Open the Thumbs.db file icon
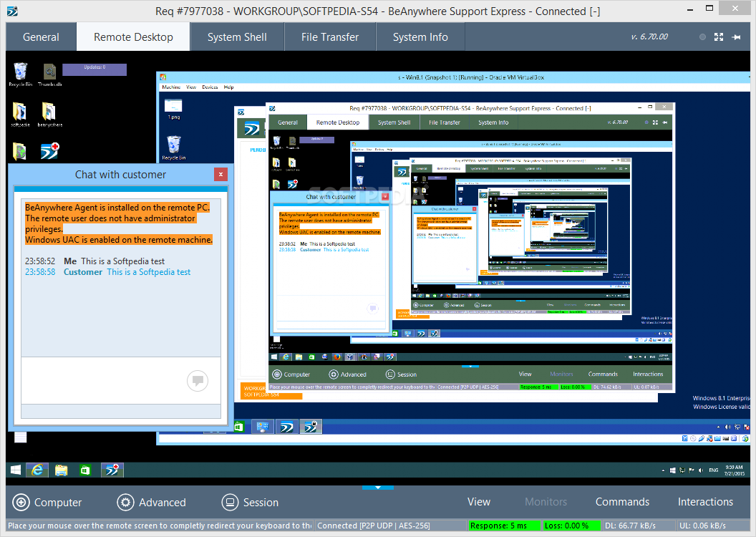This screenshot has height=537, width=756. (x=49, y=74)
